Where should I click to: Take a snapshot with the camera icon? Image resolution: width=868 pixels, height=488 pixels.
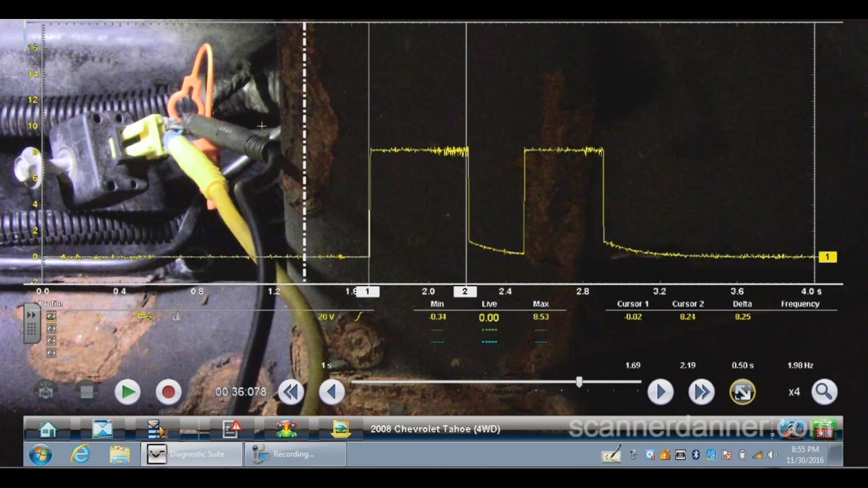coord(46,392)
